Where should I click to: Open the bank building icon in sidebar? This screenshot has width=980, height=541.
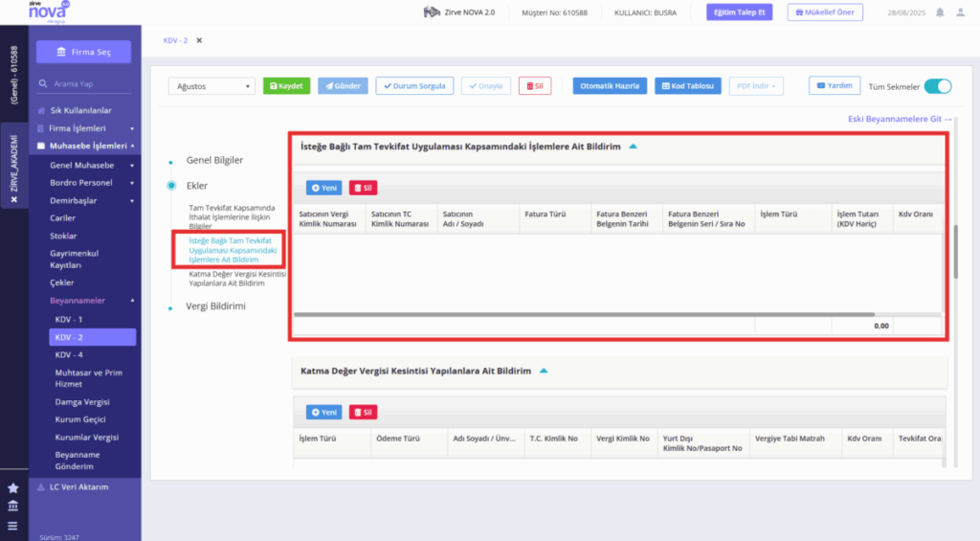pyautogui.click(x=13, y=506)
